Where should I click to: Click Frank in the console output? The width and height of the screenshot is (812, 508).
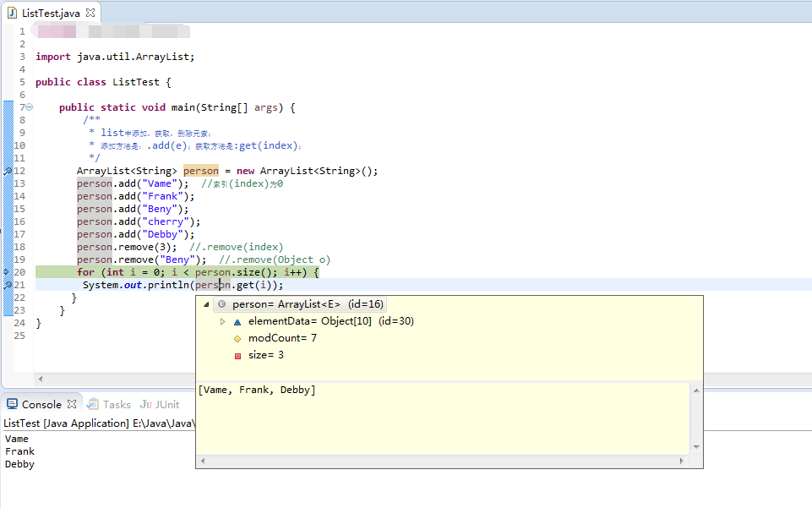click(19, 451)
